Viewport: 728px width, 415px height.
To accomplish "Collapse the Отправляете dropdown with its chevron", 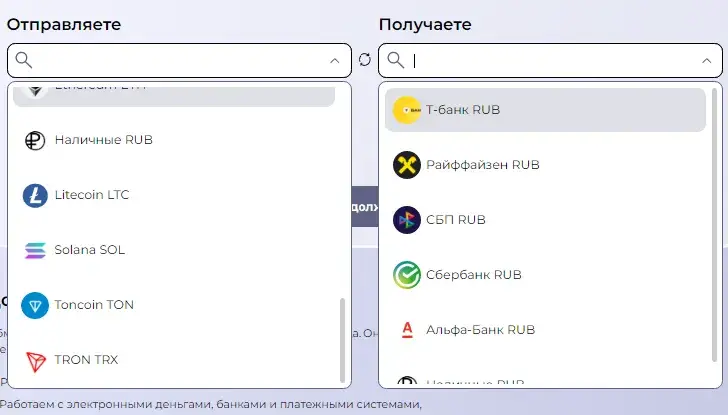I will (x=334, y=60).
